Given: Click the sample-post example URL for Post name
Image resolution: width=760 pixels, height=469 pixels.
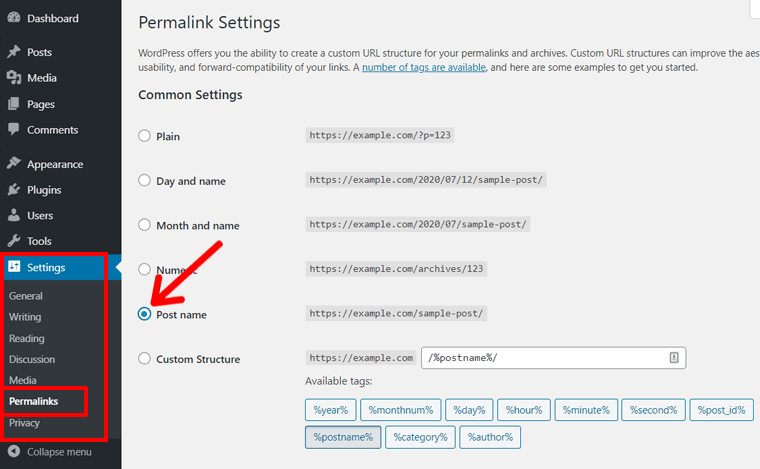Looking at the screenshot, I should tap(396, 313).
